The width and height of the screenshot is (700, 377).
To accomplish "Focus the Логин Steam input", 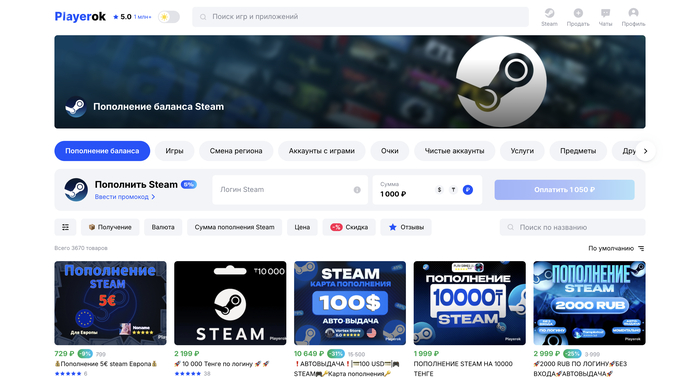I will click(x=290, y=190).
